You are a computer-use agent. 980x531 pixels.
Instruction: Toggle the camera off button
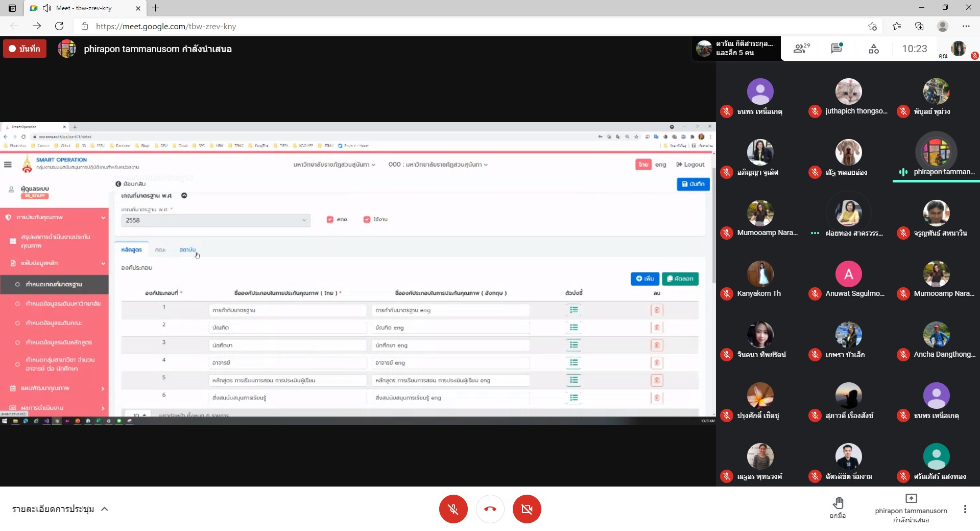pos(527,509)
